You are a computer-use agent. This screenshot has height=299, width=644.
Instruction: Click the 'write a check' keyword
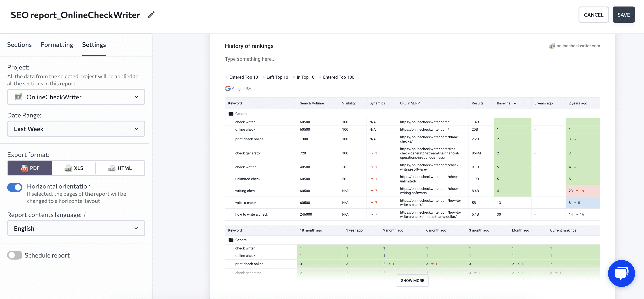pos(246,203)
